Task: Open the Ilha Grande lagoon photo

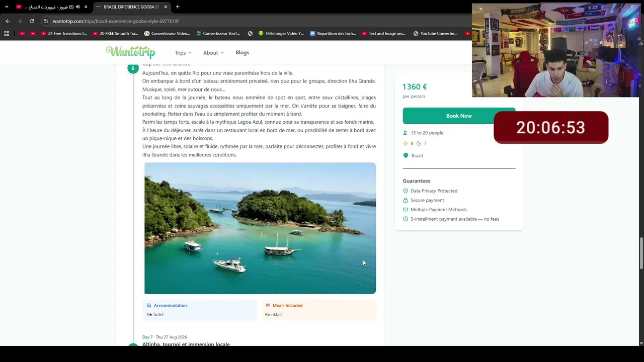Action: point(260,228)
